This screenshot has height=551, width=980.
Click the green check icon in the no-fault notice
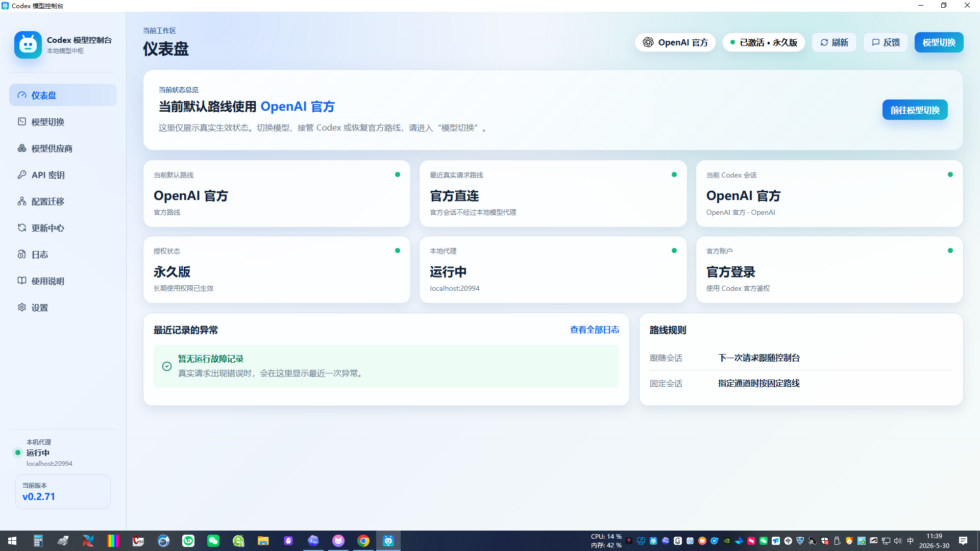(167, 366)
